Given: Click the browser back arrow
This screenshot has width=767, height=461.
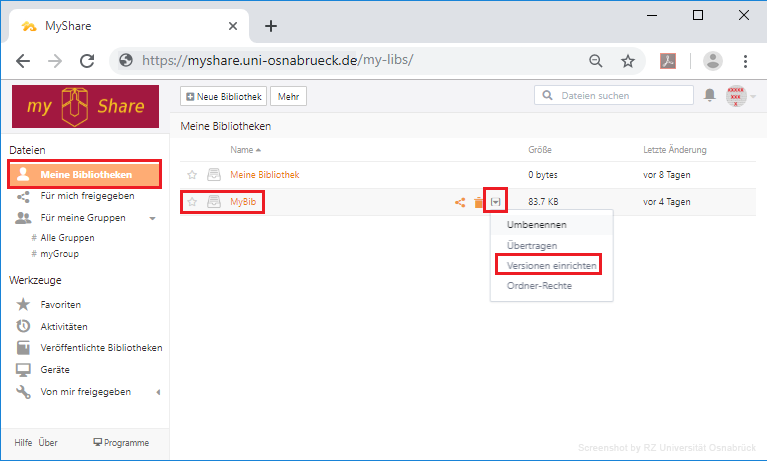Looking at the screenshot, I should (x=23, y=61).
